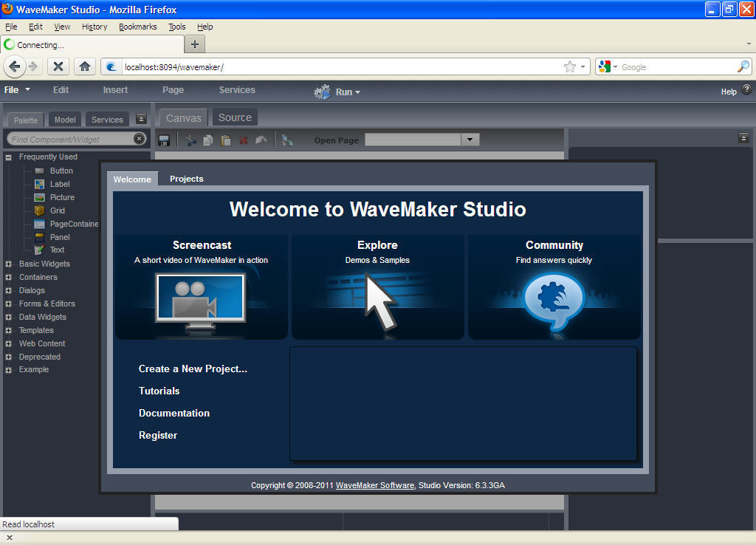756x545 pixels.
Task: Click the Google search magnifier icon
Action: click(743, 66)
